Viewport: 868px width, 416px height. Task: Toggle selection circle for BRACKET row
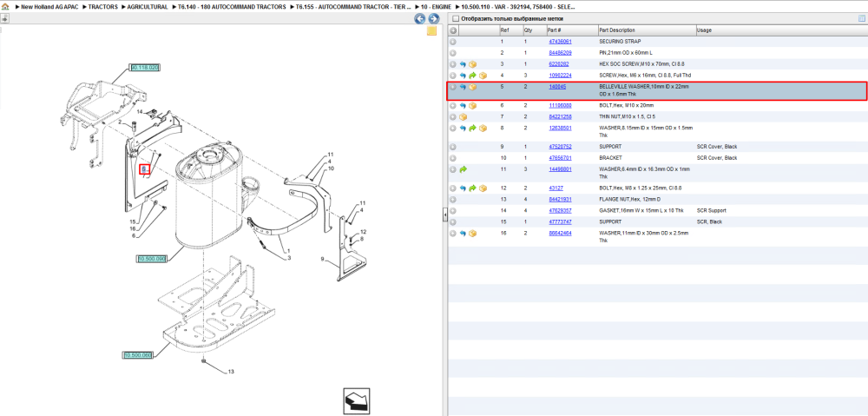click(x=453, y=158)
